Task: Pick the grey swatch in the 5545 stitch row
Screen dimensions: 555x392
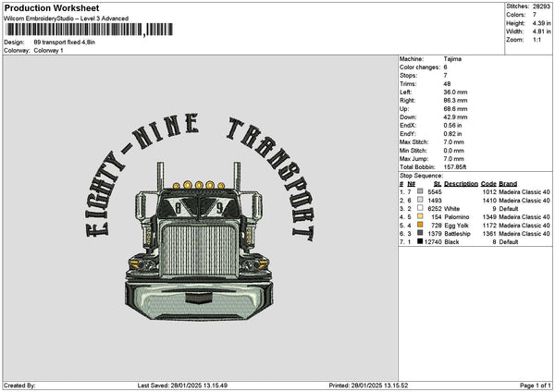Action: [420, 191]
